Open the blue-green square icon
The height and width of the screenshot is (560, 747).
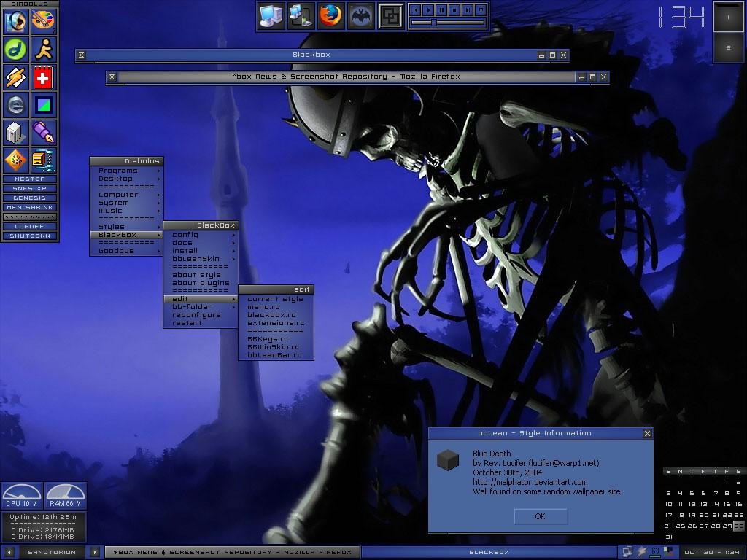(43, 105)
